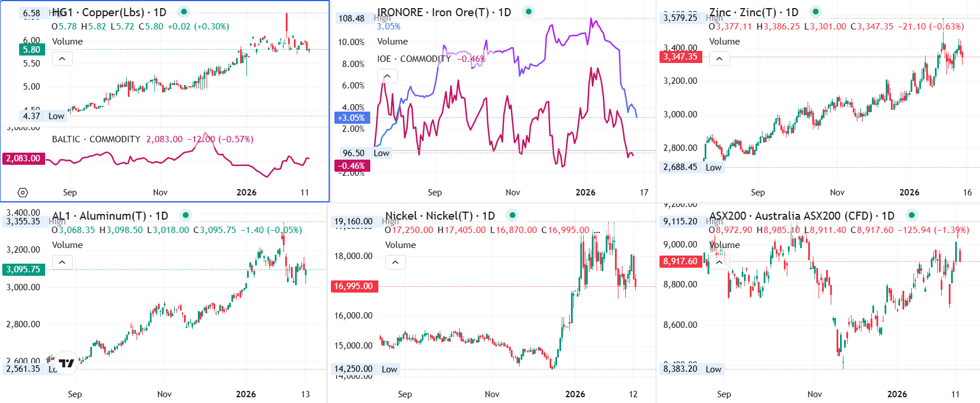The width and height of the screenshot is (980, 403).
Task: Click market status dot next to Iron Ore title
Action: 529,12
